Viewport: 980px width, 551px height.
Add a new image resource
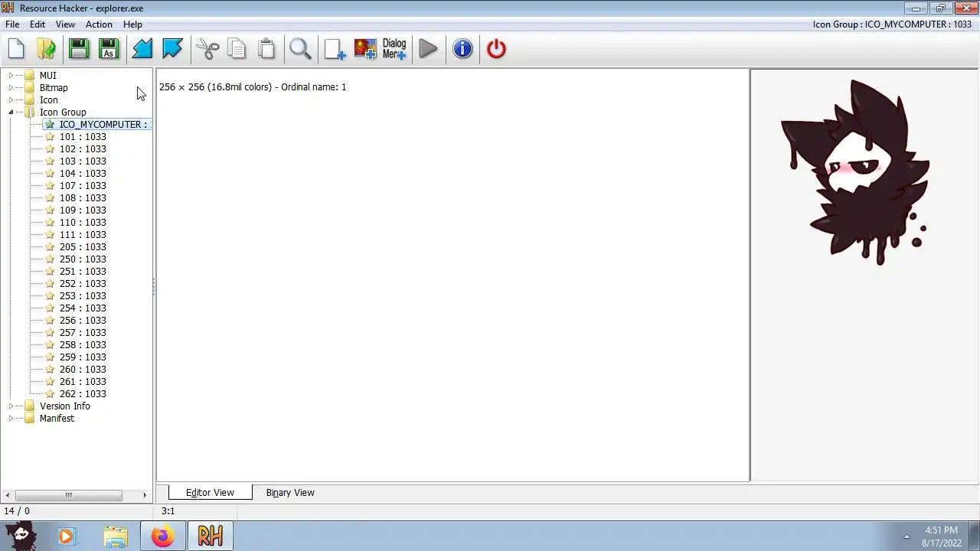click(365, 49)
